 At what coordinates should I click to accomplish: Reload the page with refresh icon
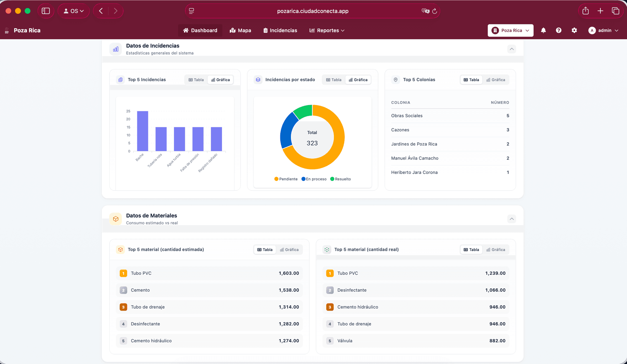(435, 11)
